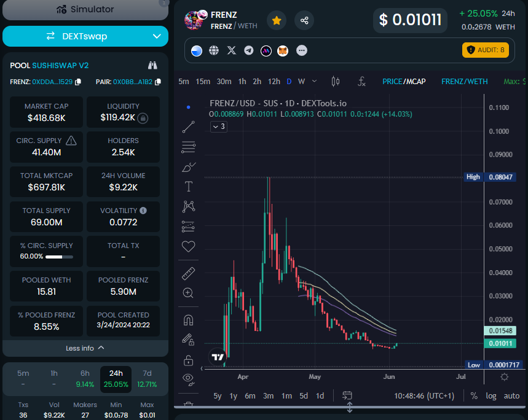This screenshot has width=528, height=420.
Task: Click the chart panel resize handle arrows
Action: click(350, 407)
